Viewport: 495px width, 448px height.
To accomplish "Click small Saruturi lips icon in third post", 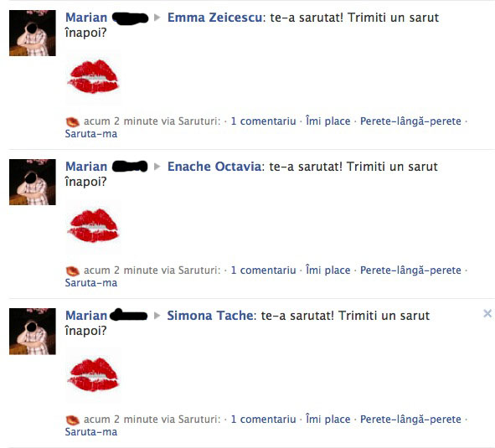I will [72, 420].
